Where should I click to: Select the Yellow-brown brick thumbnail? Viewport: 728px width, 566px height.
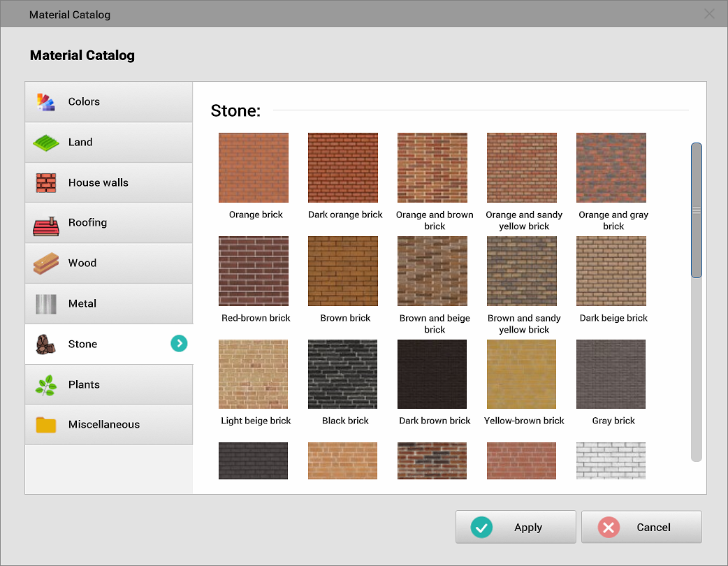(x=522, y=374)
